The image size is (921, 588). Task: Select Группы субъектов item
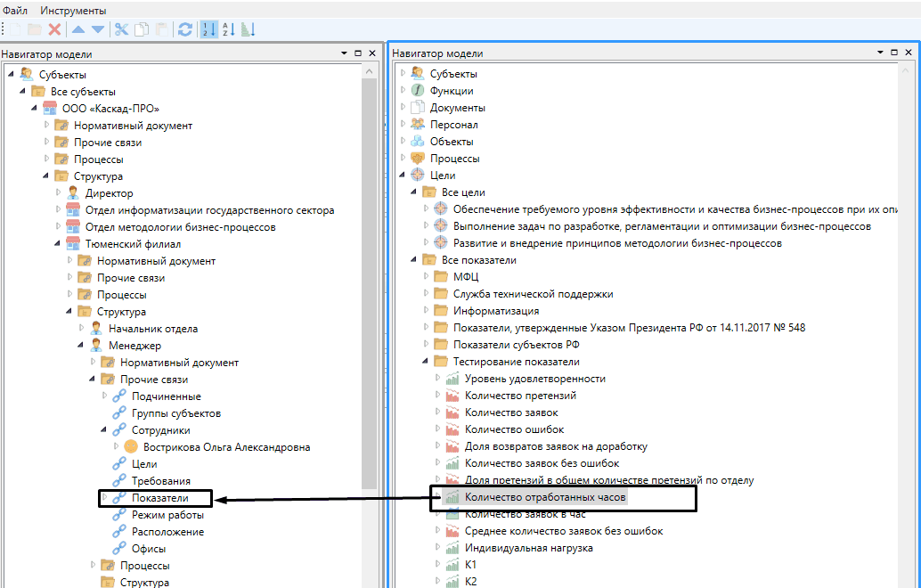(176, 413)
